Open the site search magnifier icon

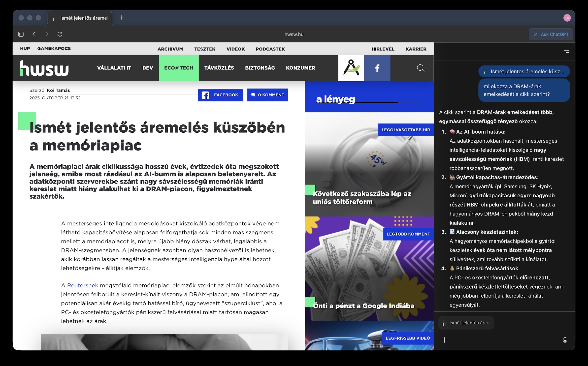(421, 68)
